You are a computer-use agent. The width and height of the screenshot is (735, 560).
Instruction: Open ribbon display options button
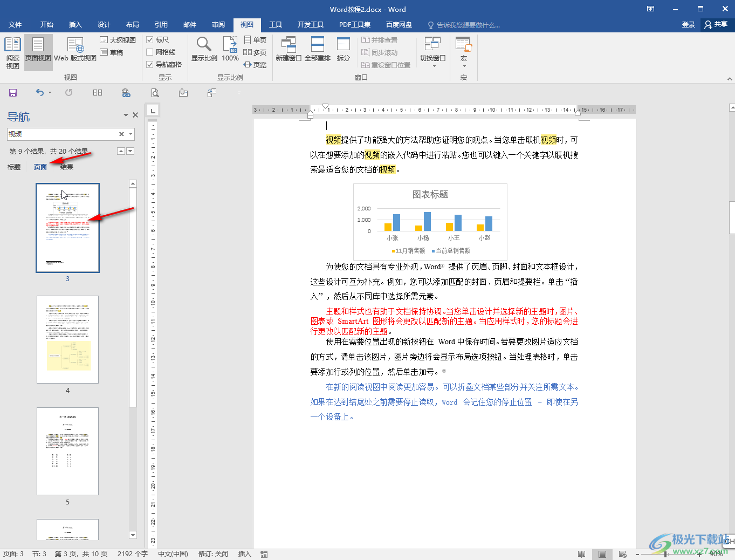(650, 9)
